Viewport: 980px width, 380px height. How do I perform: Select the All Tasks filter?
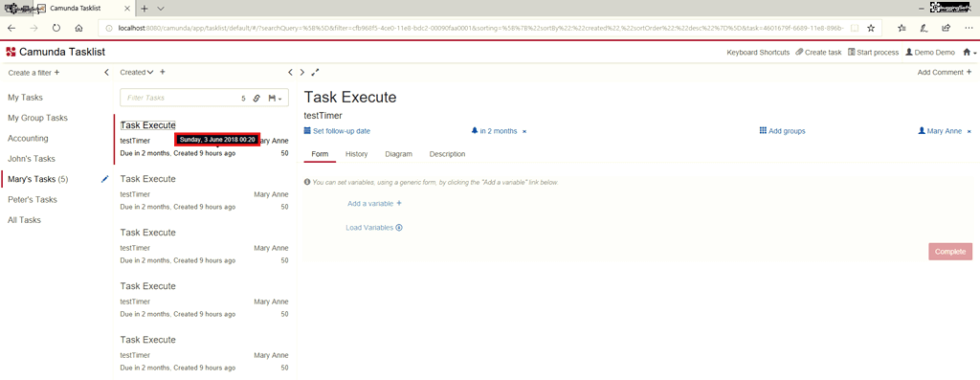coord(25,220)
